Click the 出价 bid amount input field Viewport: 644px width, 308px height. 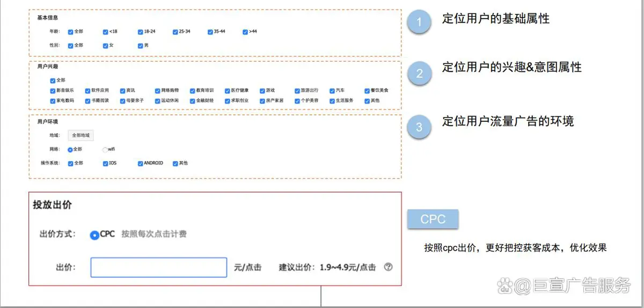pos(158,267)
